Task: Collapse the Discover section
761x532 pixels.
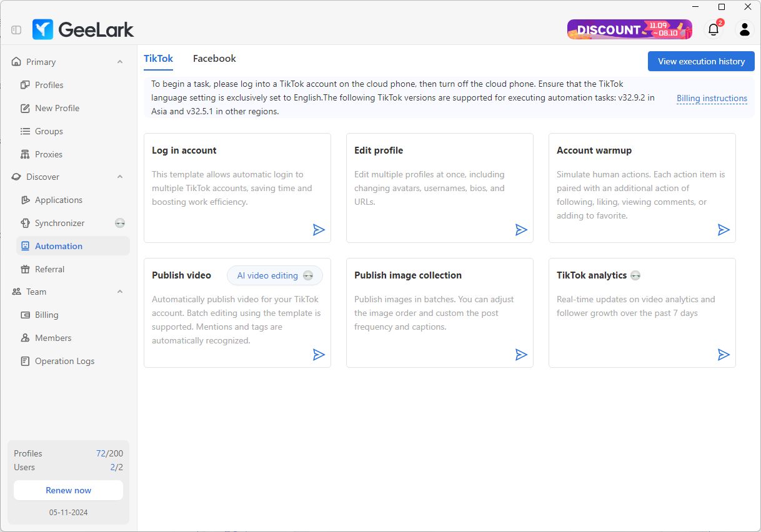Action: point(119,177)
